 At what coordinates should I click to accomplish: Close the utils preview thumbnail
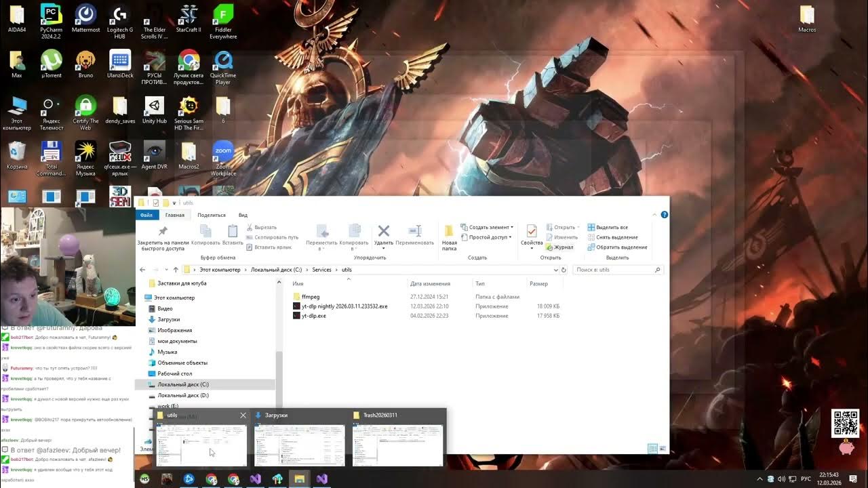pos(243,415)
